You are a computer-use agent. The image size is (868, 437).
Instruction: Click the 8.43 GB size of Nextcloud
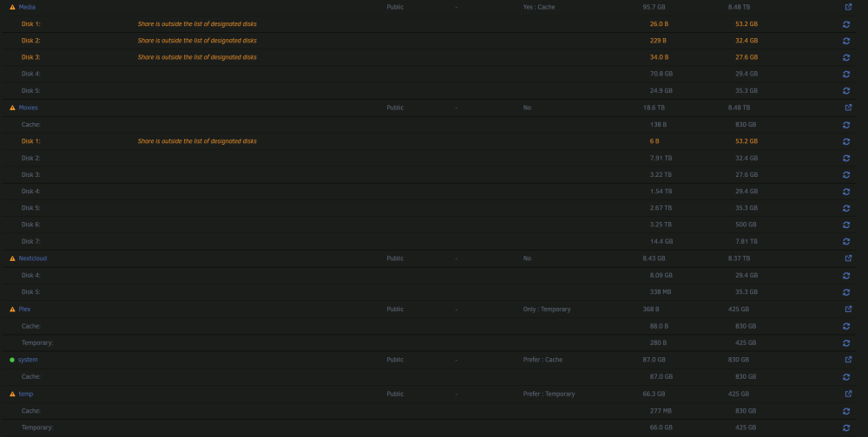tap(654, 258)
